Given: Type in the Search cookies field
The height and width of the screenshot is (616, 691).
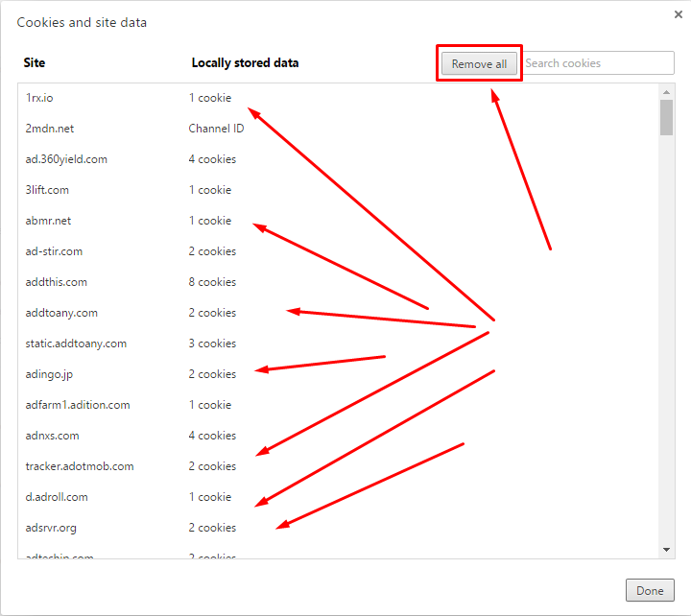Looking at the screenshot, I should pyautogui.click(x=599, y=63).
